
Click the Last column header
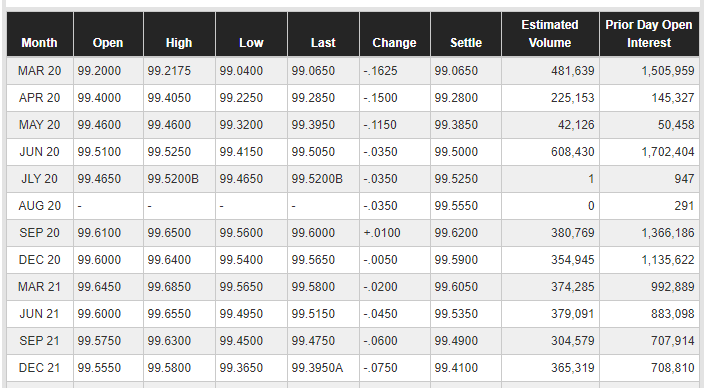coord(323,34)
